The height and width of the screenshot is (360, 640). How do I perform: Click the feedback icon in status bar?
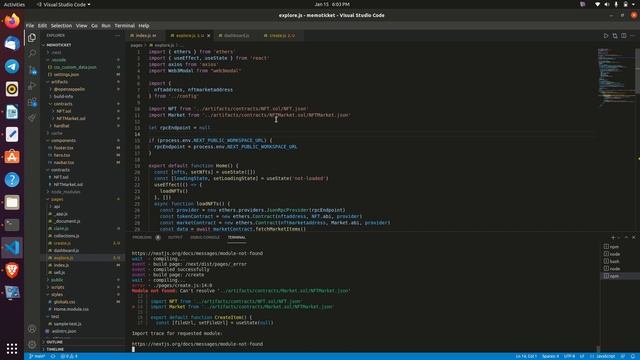(623, 356)
